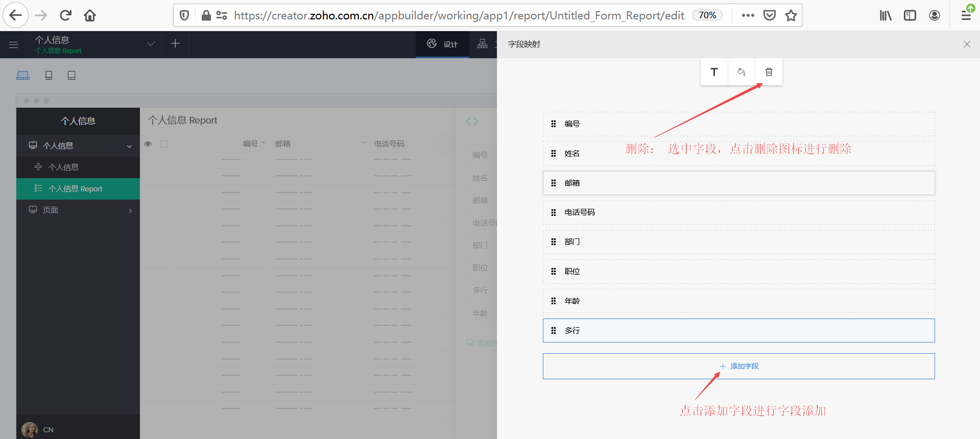Screen dimensions: 980x439
Task: Select the paint bucket fill icon
Action: [742, 72]
